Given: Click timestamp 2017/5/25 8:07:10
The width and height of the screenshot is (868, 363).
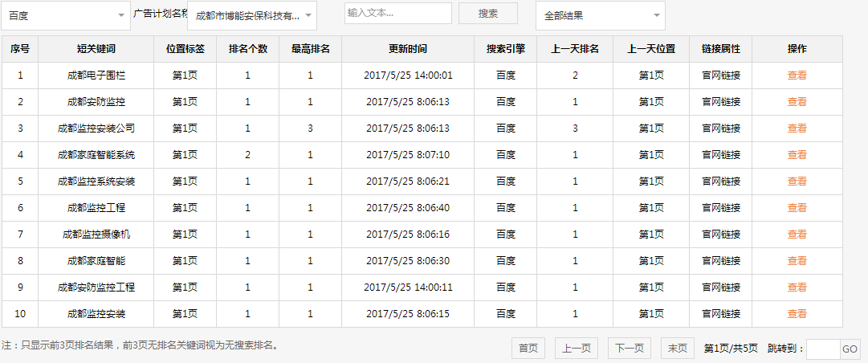Looking at the screenshot, I should click(x=408, y=155).
